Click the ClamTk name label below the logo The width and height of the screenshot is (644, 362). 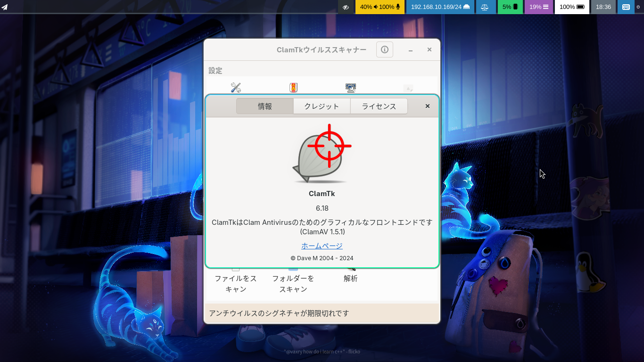point(322,193)
